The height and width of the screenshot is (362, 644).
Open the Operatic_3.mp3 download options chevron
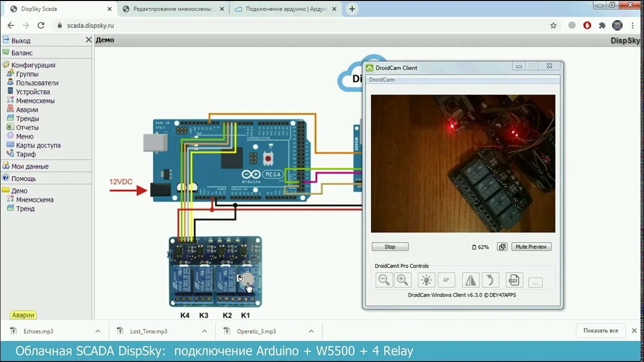(x=311, y=331)
